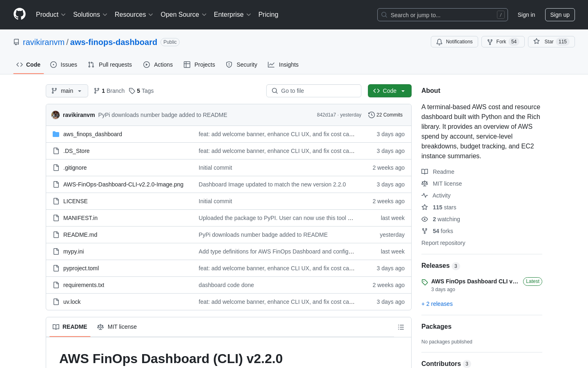Expand the Enterprise menu

pos(232,15)
